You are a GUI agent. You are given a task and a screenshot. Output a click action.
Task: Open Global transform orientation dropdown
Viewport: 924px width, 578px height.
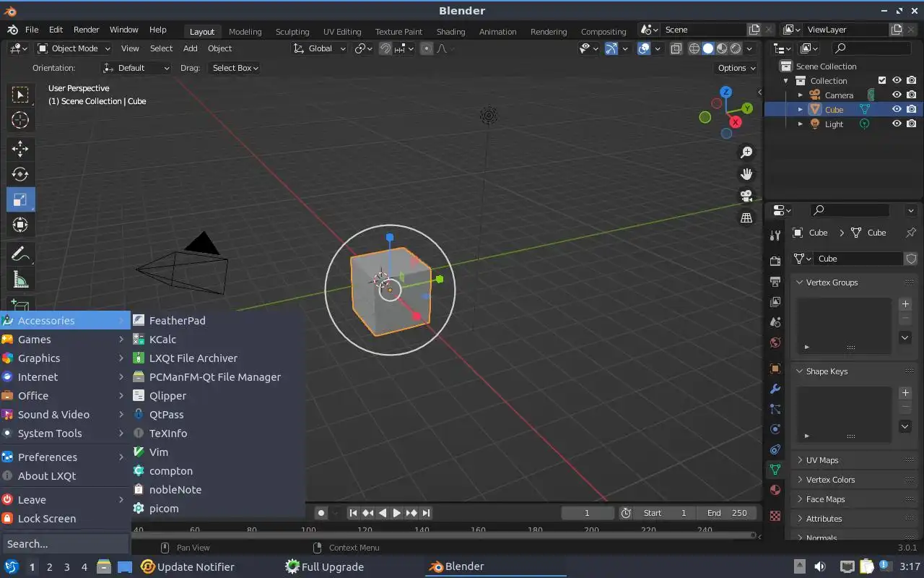click(320, 48)
